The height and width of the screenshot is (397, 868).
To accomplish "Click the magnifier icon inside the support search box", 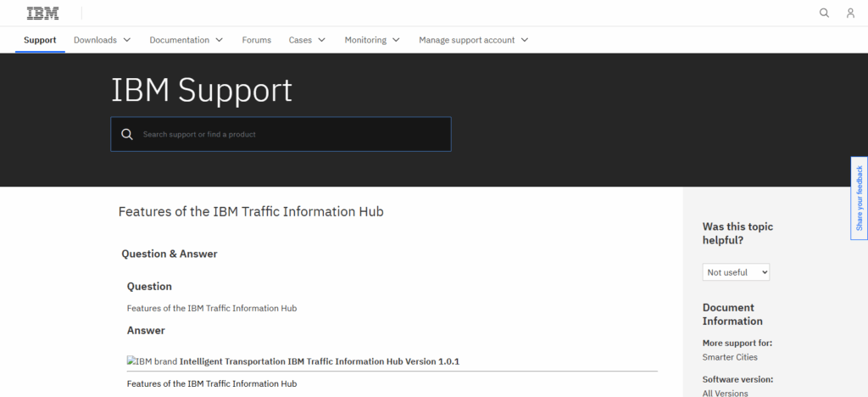I will [127, 134].
